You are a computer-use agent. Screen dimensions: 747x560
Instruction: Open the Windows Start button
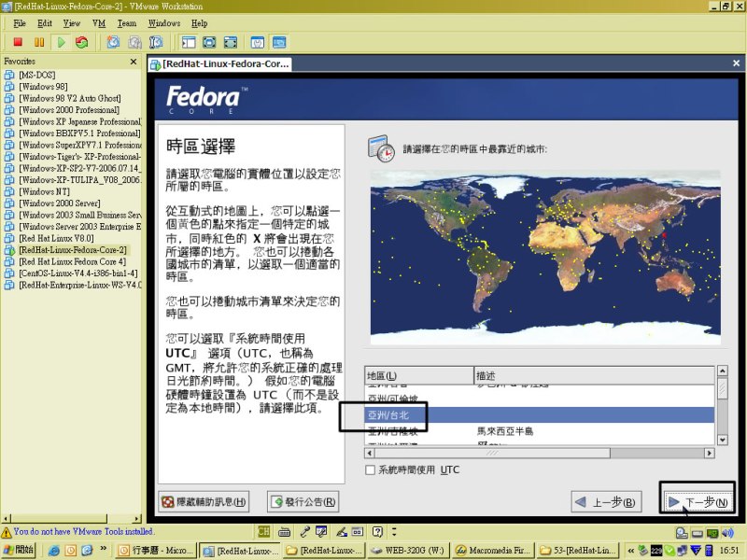(18, 550)
